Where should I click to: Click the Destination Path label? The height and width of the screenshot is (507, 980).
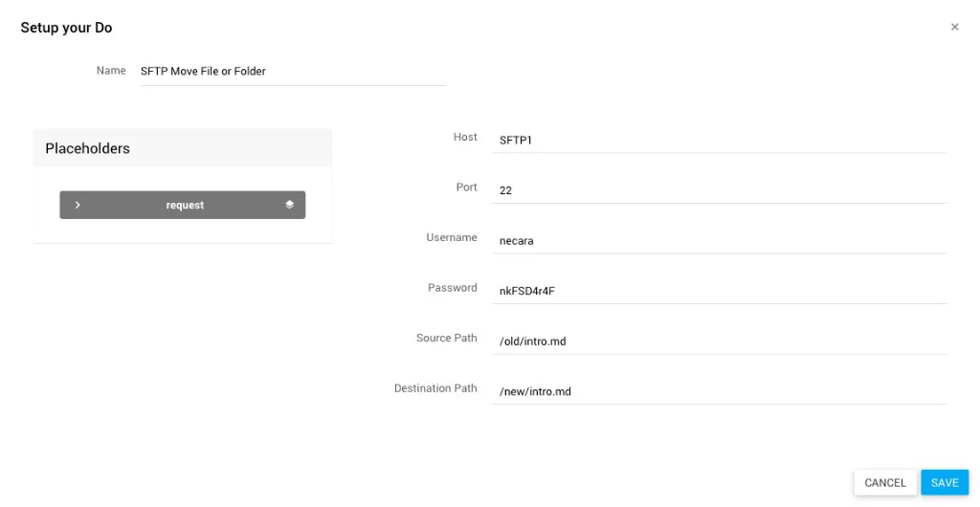[435, 388]
